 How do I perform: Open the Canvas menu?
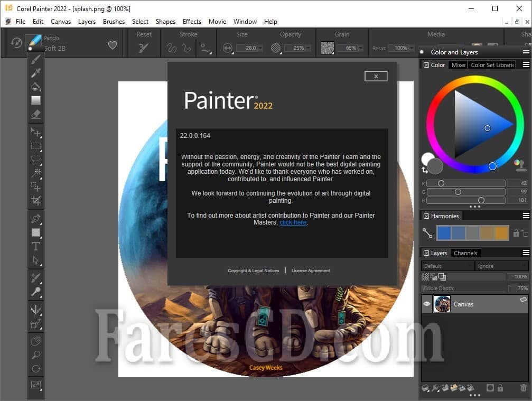click(x=61, y=21)
